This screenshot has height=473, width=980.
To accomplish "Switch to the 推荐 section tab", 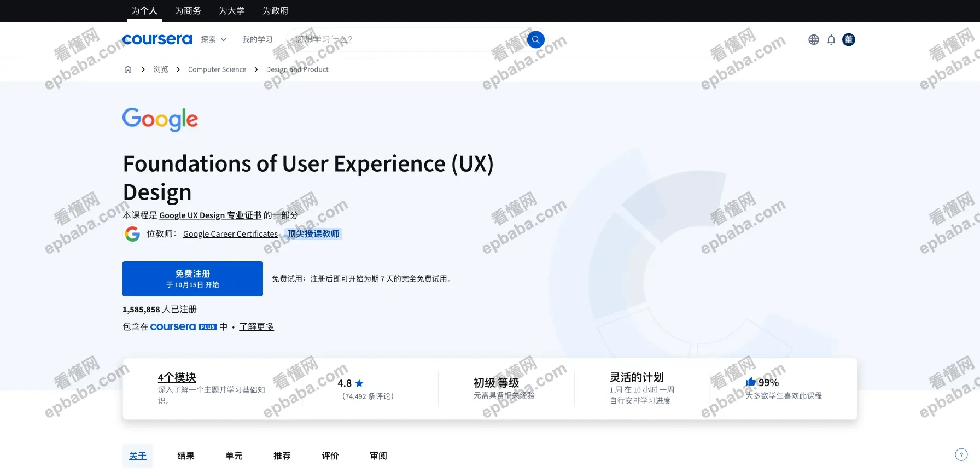I will point(282,456).
